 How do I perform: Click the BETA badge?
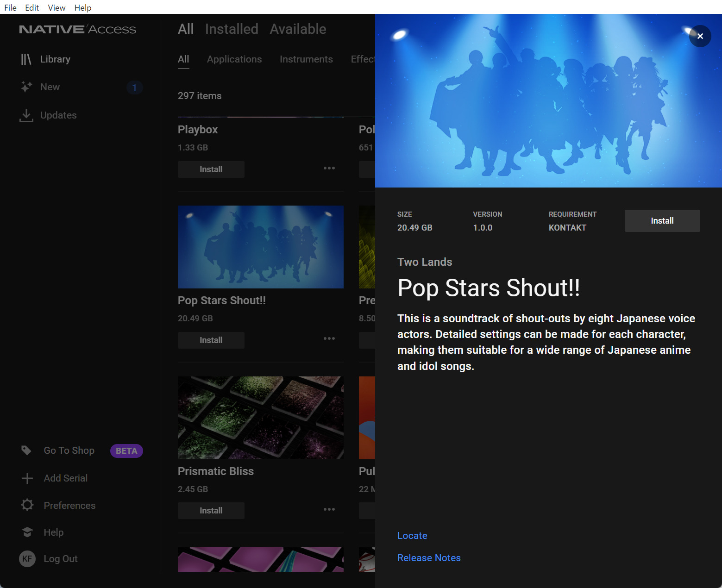pyautogui.click(x=126, y=451)
